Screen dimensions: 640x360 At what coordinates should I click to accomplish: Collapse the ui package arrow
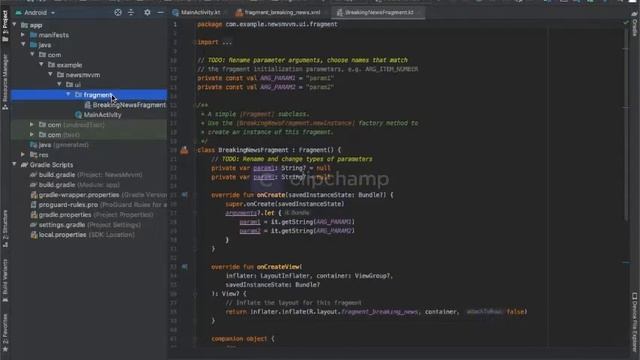pyautogui.click(x=59, y=84)
